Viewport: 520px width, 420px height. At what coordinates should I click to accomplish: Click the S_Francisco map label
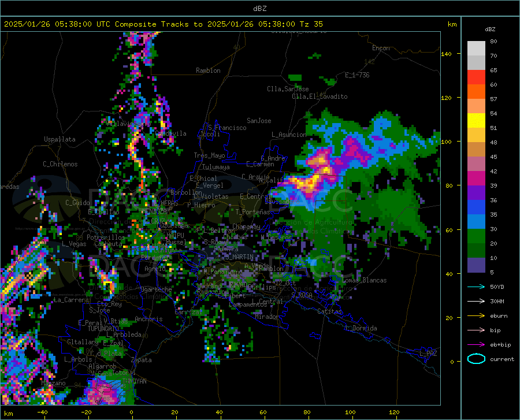pos(227,128)
